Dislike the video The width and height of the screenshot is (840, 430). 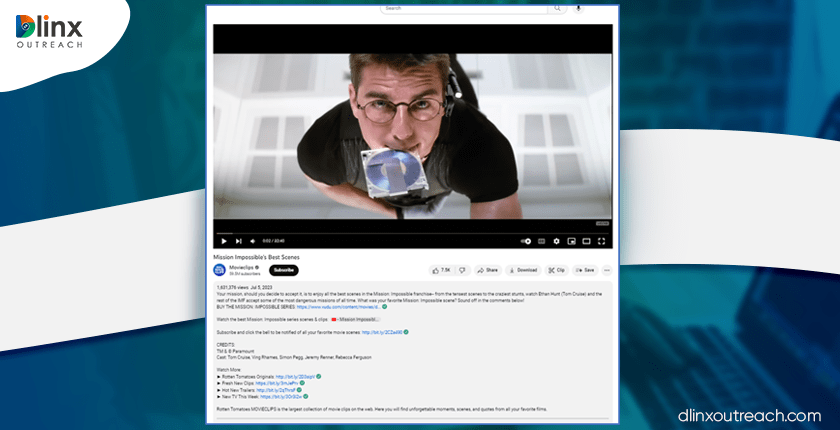[x=463, y=270]
